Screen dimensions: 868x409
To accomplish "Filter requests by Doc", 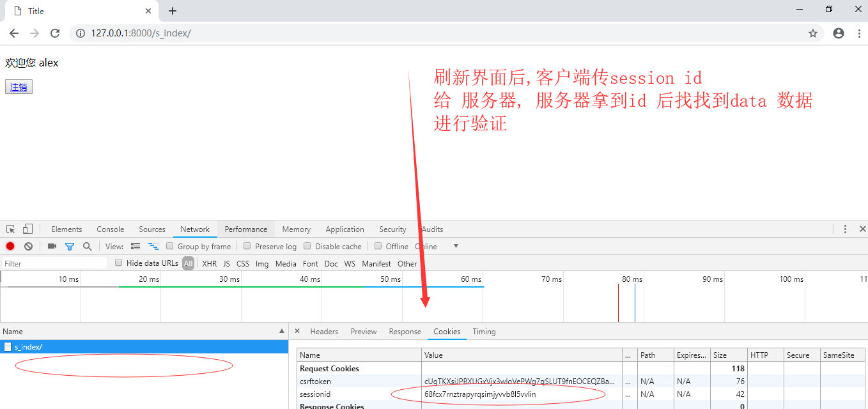I will [331, 263].
